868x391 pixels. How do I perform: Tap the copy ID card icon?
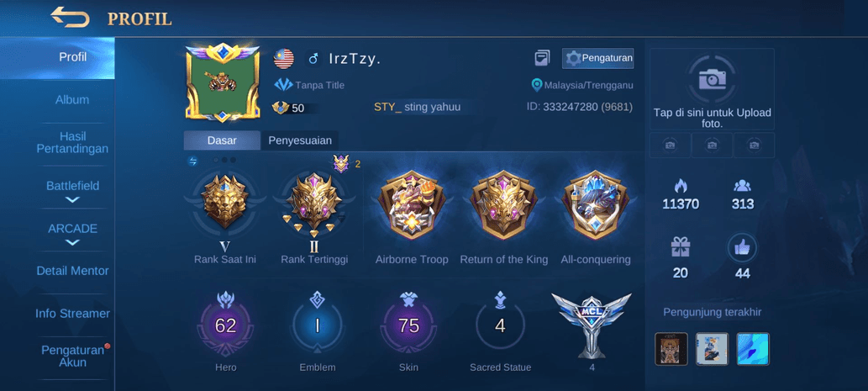[x=542, y=57]
